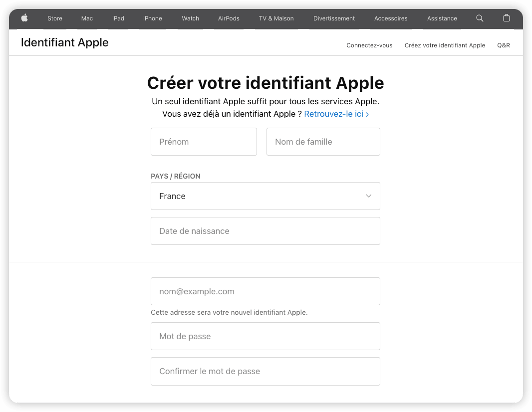Focus the Date de naissance field
Screen dimensions: 532x412
[266, 231]
